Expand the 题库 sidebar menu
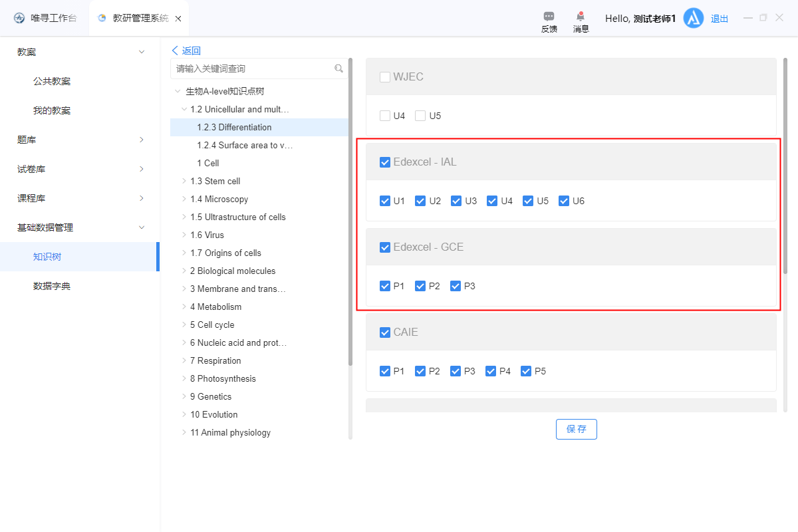This screenshot has height=532, width=798. (141, 140)
